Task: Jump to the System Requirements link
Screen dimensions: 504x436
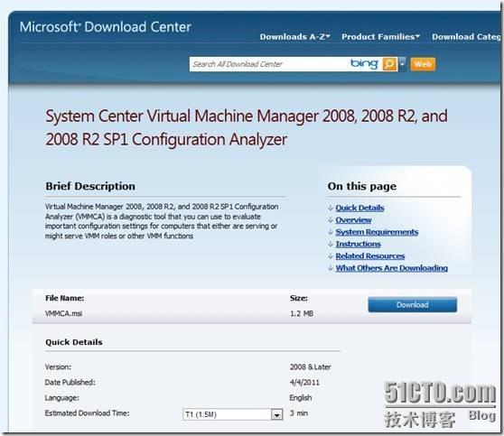Action: (x=377, y=232)
